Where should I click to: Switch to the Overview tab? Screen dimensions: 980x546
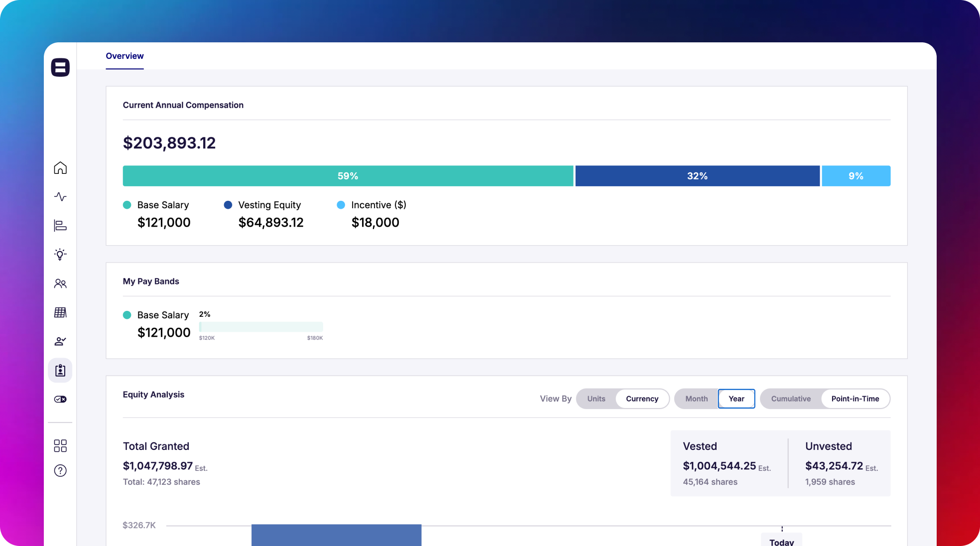tap(124, 56)
